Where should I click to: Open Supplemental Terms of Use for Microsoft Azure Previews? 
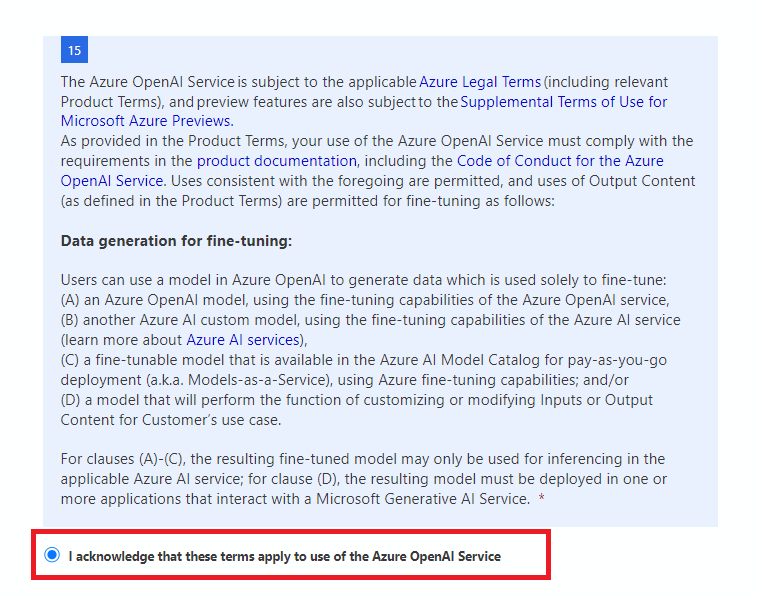(x=364, y=111)
